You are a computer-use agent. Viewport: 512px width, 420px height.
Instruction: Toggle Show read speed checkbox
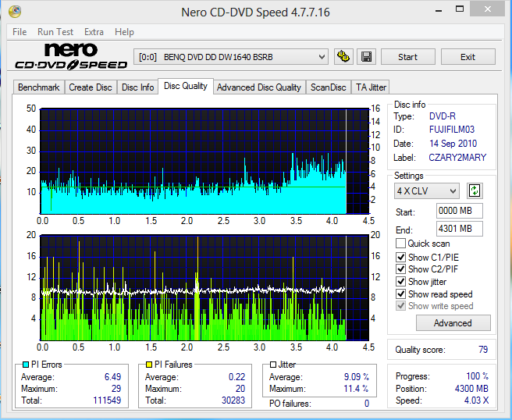tap(400, 294)
